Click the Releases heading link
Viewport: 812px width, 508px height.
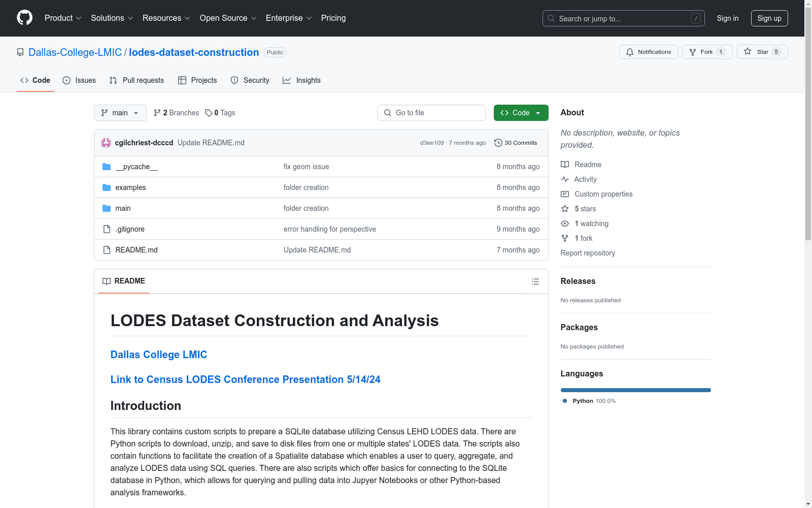click(x=578, y=281)
